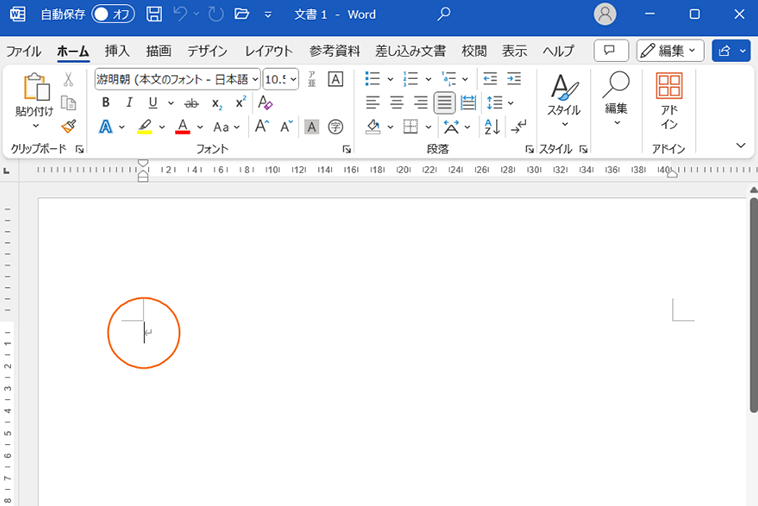Click the 貼り付け (Paste) button
The width and height of the screenshot is (758, 506).
(34, 100)
